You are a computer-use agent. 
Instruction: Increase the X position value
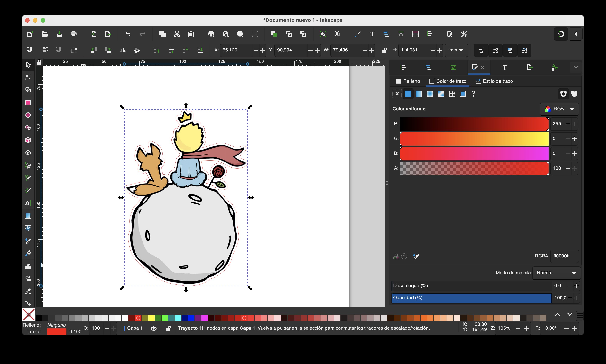(263, 50)
